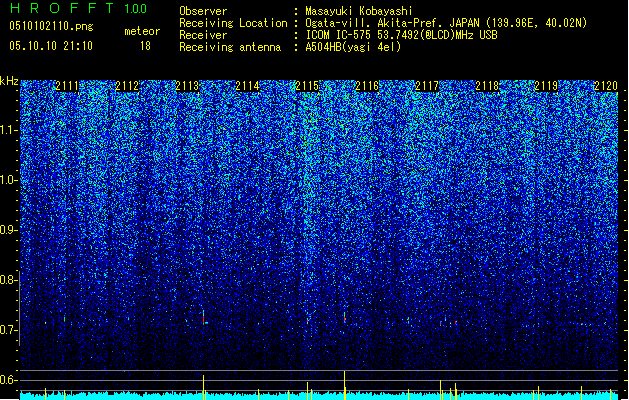Click the 0.8 kHz axis tick label

point(8,280)
